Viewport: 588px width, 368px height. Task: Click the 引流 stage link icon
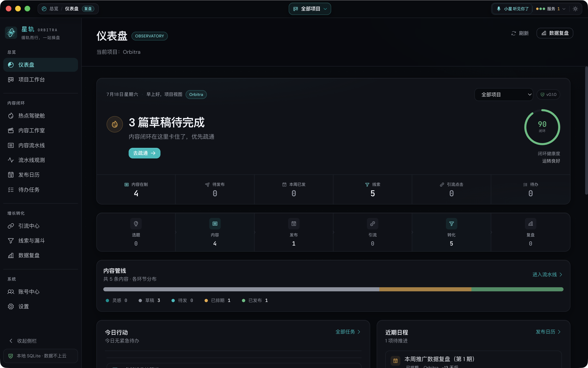pos(372,224)
